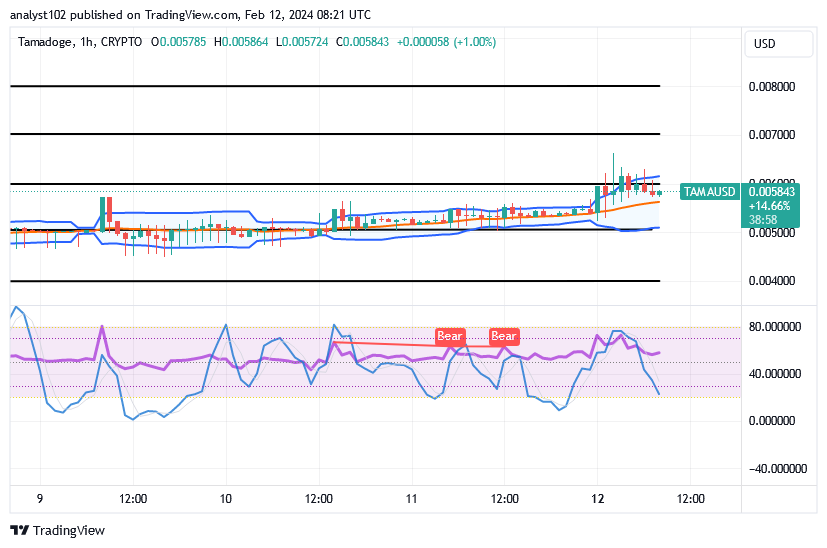Image resolution: width=827 pixels, height=548 pixels.
Task: Click the USD currency button
Action: (x=778, y=44)
